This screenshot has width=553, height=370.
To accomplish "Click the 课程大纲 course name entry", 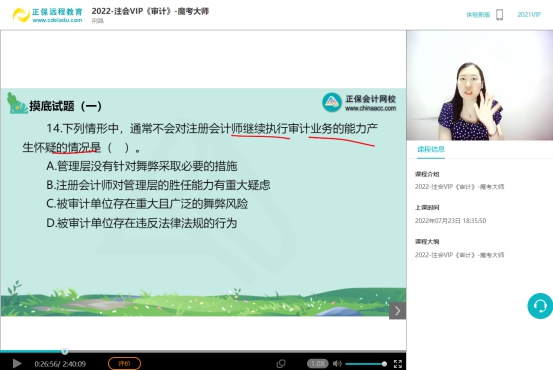I will [459, 255].
